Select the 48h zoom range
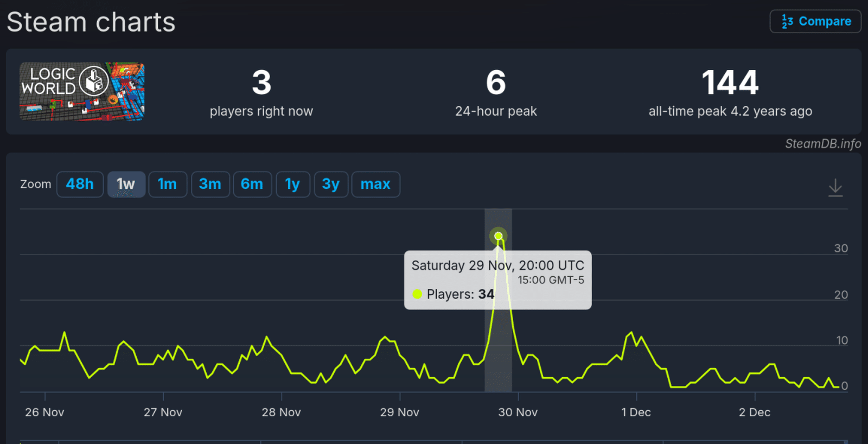The image size is (868, 444). (80, 184)
